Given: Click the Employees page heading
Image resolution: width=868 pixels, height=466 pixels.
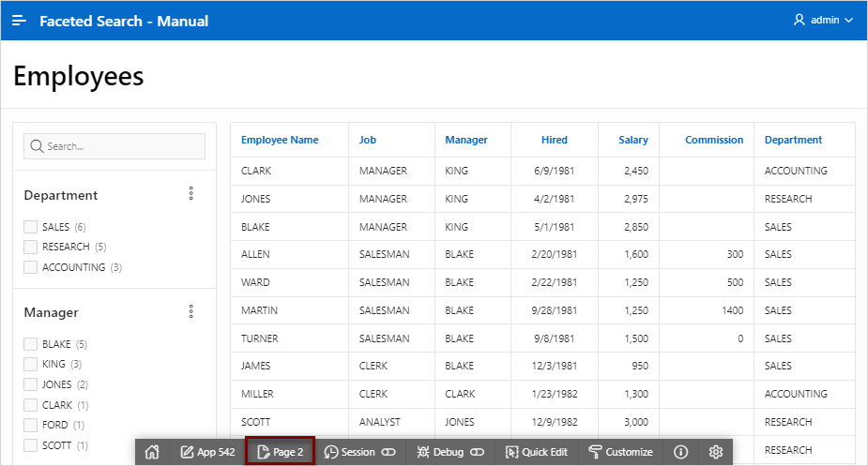Looking at the screenshot, I should click(x=79, y=76).
